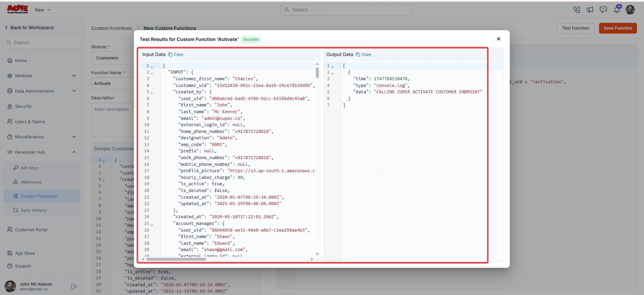Open the chat messages icon
644x295 pixels.
click(x=603, y=10)
